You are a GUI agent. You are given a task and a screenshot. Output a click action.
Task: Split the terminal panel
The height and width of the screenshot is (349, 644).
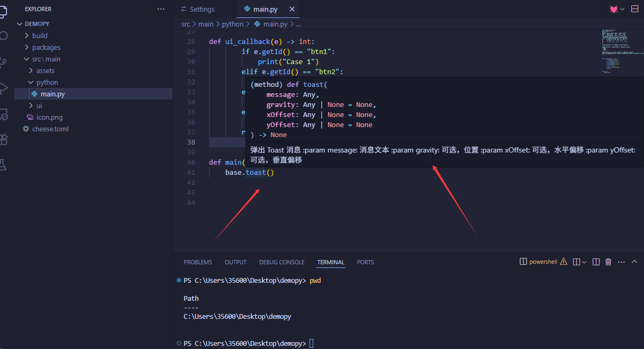click(x=596, y=262)
